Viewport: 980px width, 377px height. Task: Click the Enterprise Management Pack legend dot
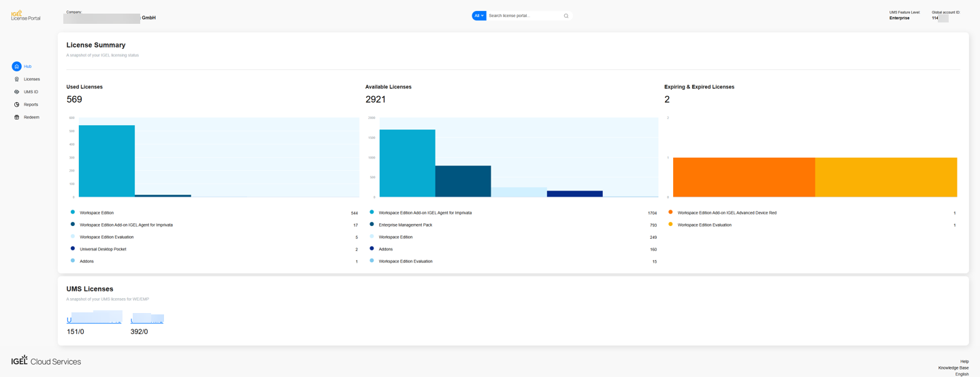tap(372, 224)
